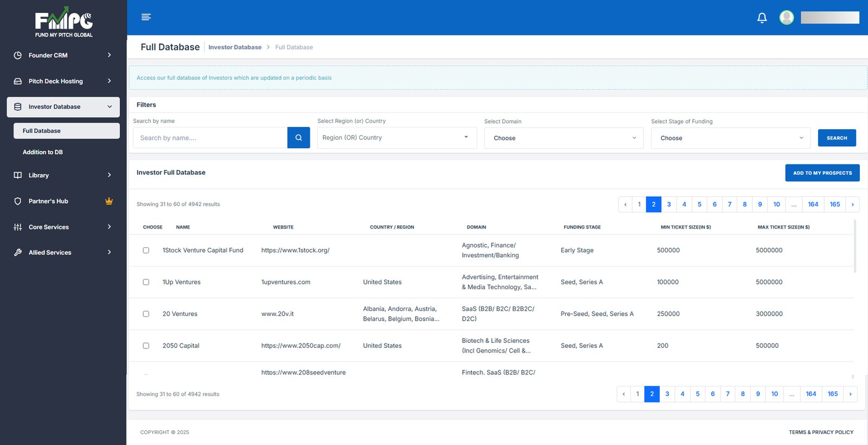The image size is (868, 445).
Task: Check the box beside 2050 Capital
Action: 146,346
